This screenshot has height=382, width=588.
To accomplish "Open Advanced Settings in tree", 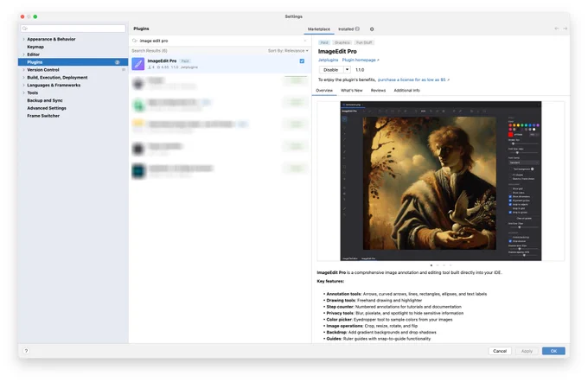I will pos(47,108).
